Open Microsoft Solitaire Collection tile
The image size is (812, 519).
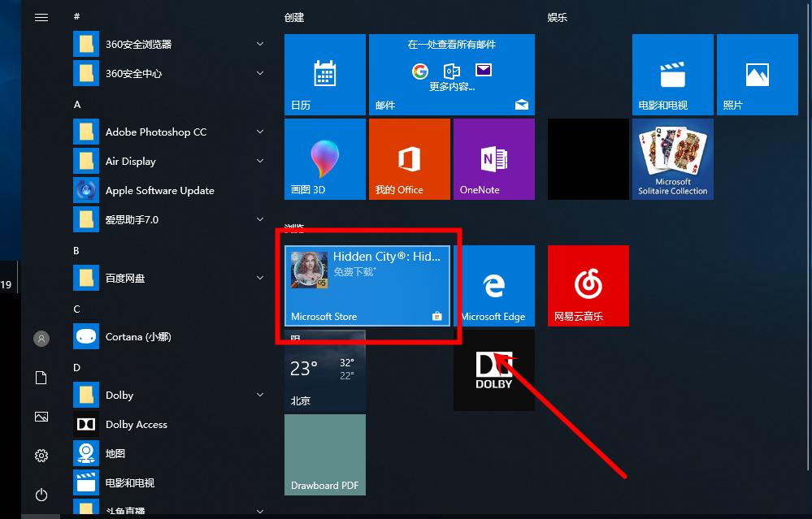tap(672, 158)
